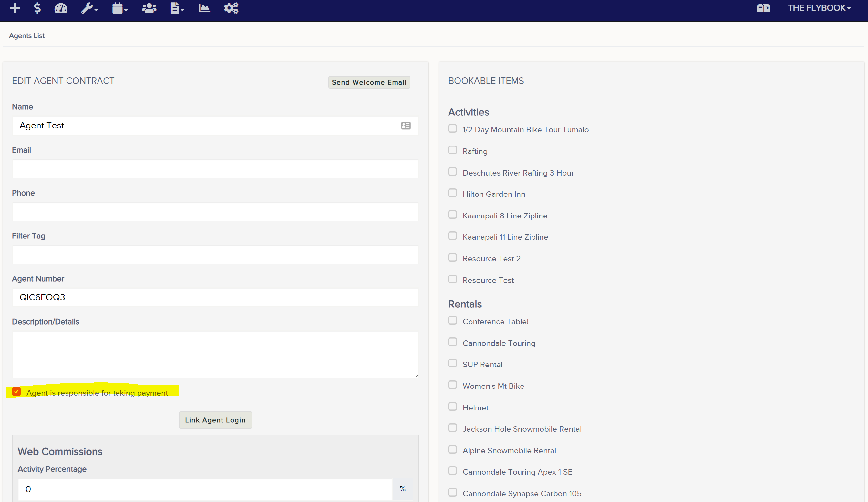Check Women's Mt Bike checkbox
868x502 pixels.
[x=453, y=385]
